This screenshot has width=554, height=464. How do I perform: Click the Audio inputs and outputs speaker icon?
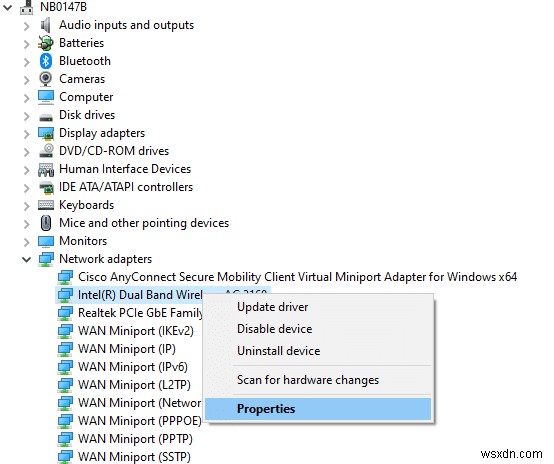(46, 25)
